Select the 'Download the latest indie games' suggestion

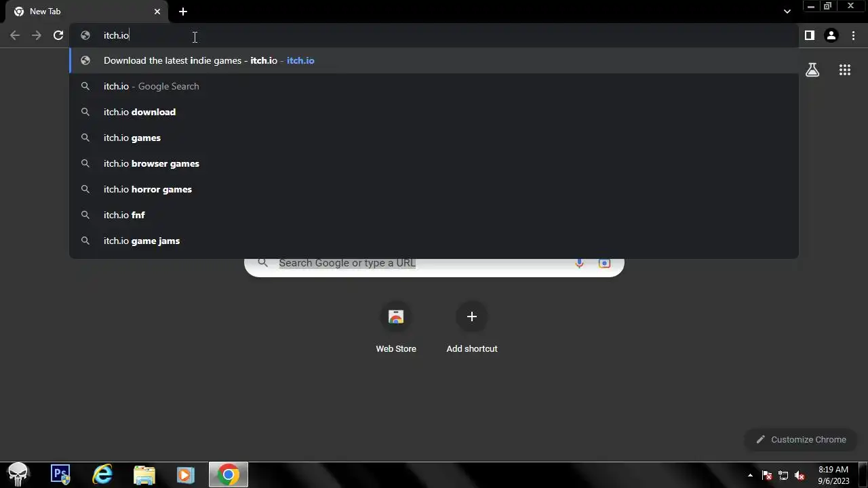point(434,60)
